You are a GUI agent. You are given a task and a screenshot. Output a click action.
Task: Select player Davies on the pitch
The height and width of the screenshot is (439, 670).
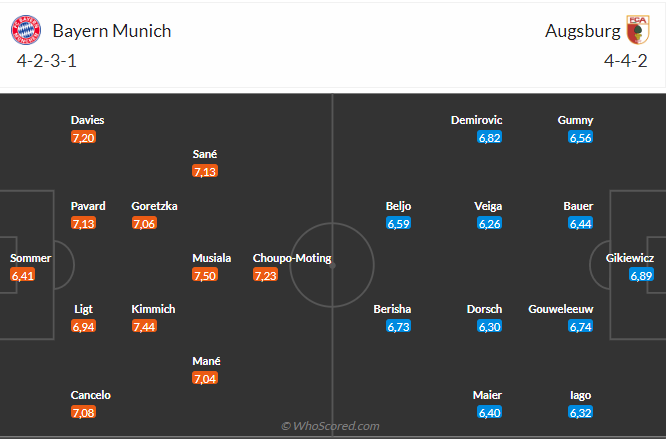[88, 120]
